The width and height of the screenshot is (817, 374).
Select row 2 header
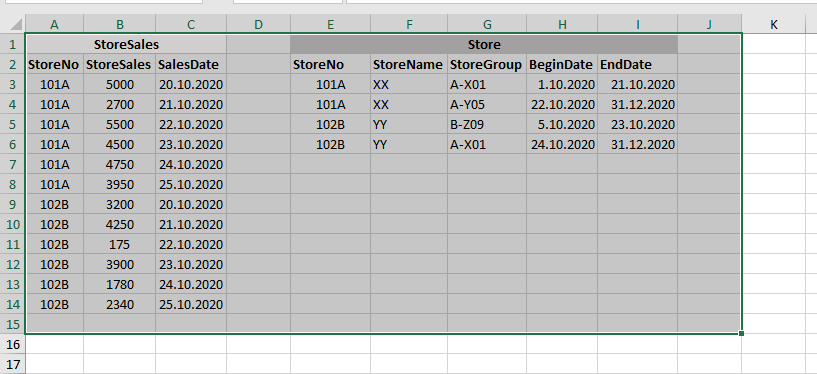(x=13, y=64)
